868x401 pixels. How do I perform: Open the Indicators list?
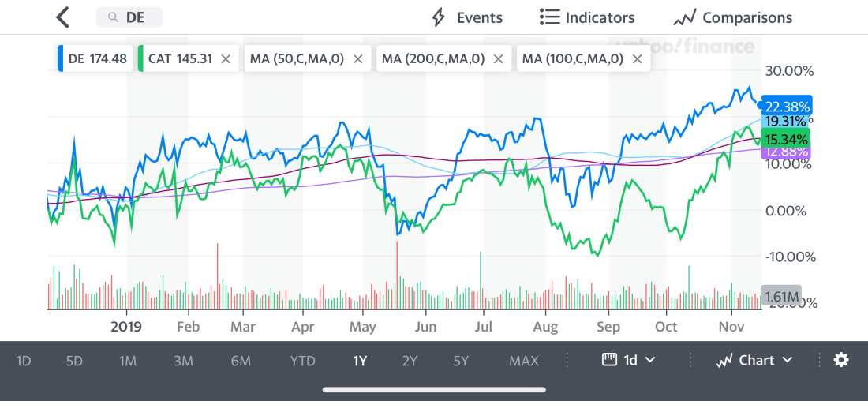587,17
